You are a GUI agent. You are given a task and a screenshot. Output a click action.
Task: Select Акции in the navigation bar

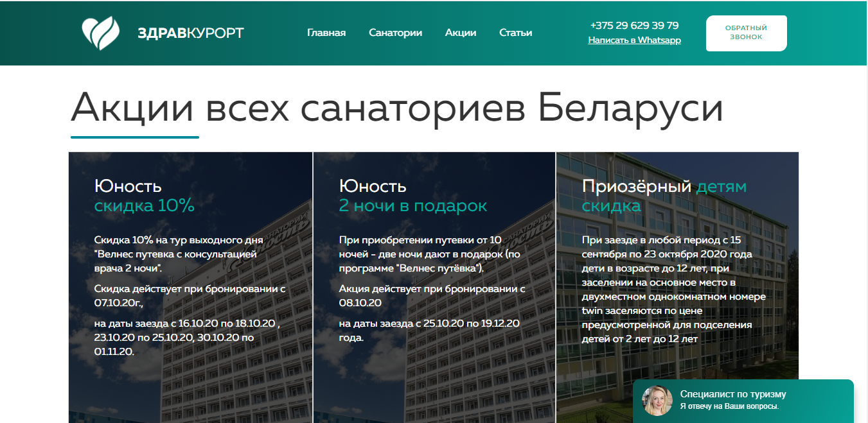[x=461, y=33]
